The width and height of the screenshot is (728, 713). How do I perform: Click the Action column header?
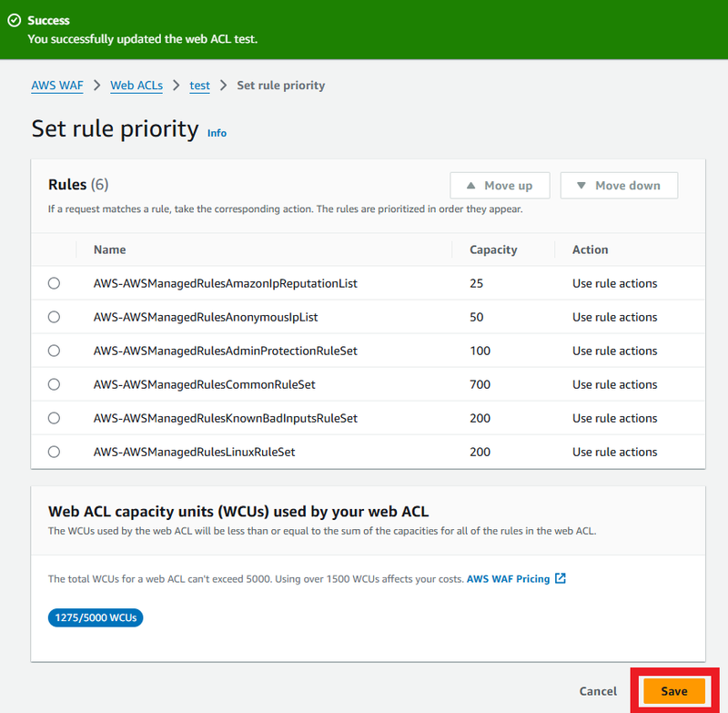[590, 250]
